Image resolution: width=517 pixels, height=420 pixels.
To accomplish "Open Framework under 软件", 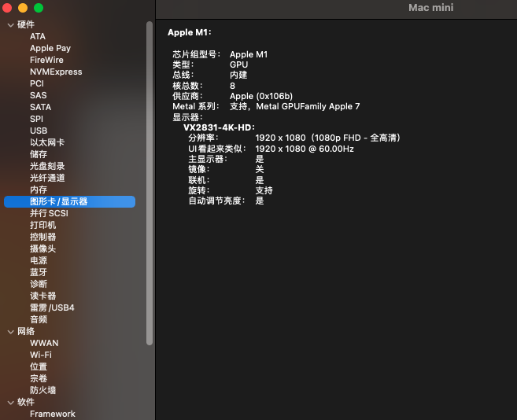I will [53, 414].
